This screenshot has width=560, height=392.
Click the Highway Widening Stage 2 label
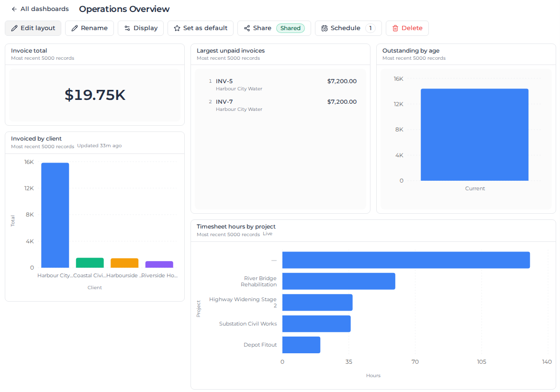click(x=243, y=302)
